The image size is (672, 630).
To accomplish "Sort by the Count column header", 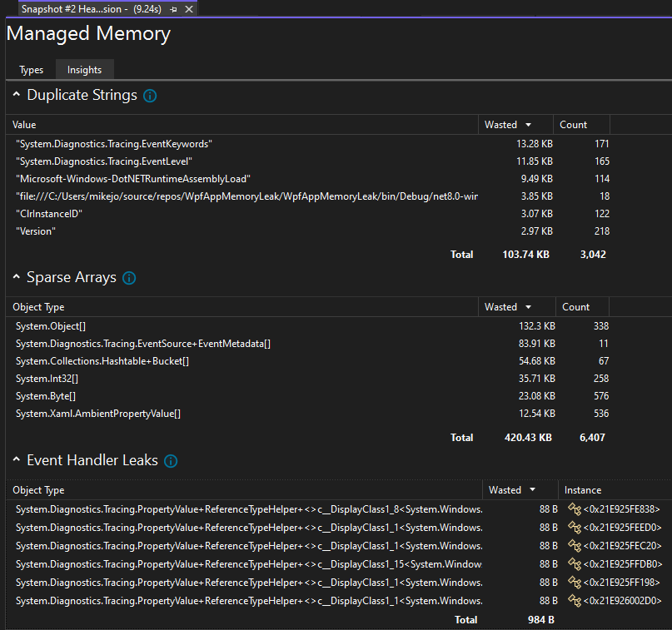I will (572, 124).
